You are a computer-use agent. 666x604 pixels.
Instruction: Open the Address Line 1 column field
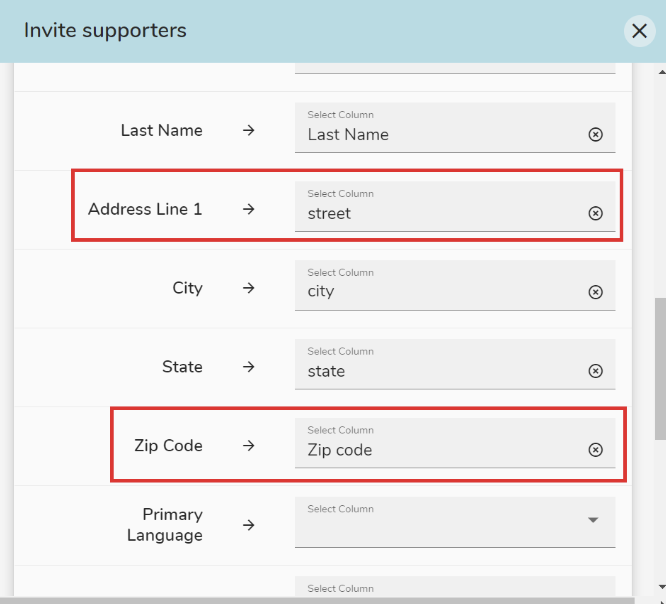tap(455, 206)
